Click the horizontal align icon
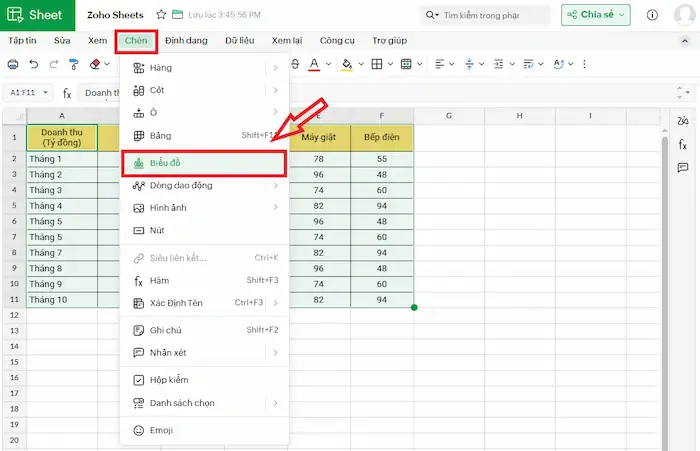700x451 pixels. click(x=440, y=64)
